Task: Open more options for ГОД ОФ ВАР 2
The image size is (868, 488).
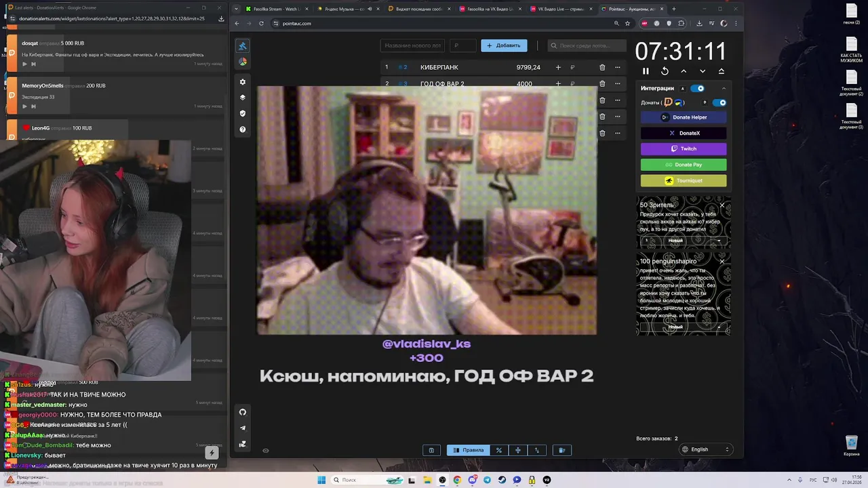Action: pyautogui.click(x=618, y=83)
